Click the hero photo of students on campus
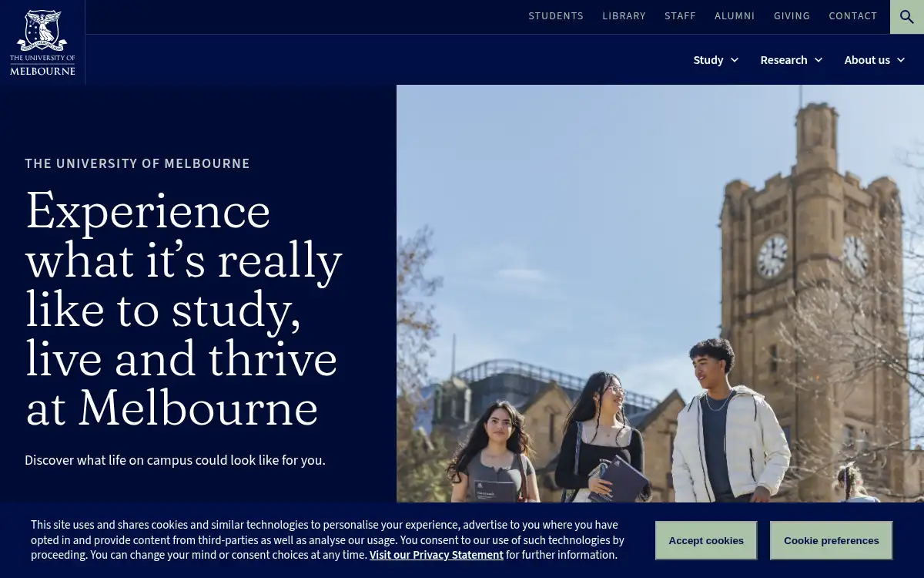Image resolution: width=924 pixels, height=578 pixels. 660,294
